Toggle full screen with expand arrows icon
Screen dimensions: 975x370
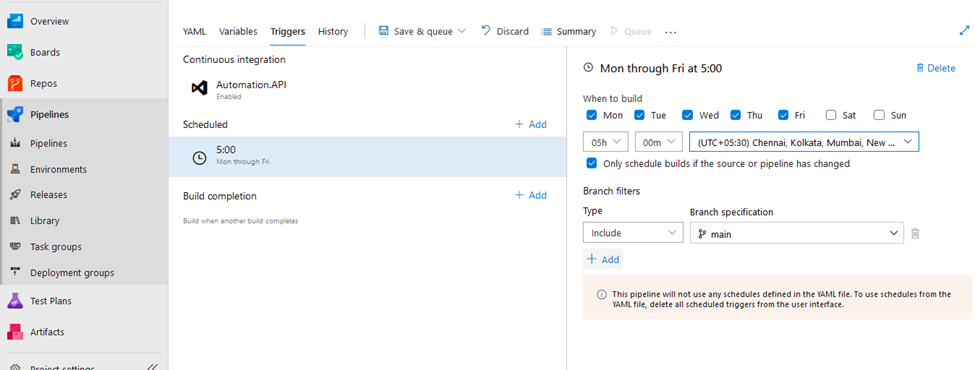point(964,30)
